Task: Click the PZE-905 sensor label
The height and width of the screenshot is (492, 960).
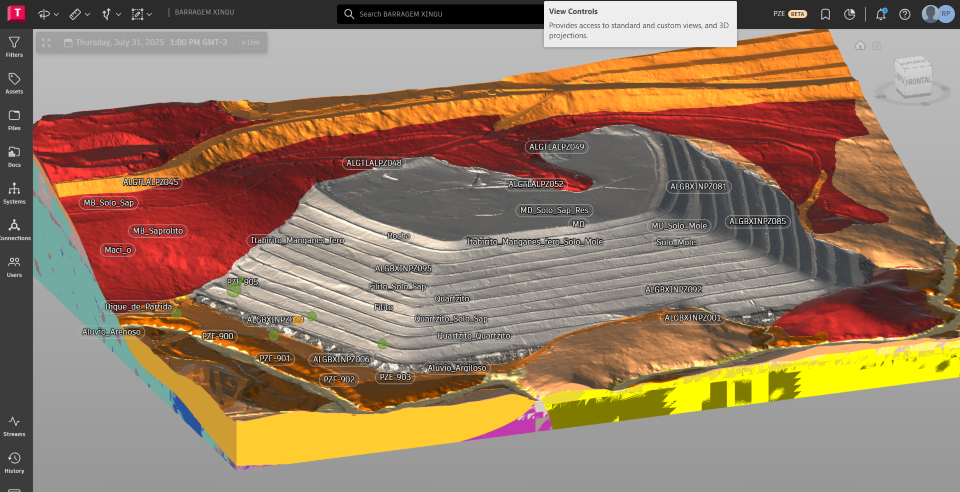Action: click(x=242, y=282)
